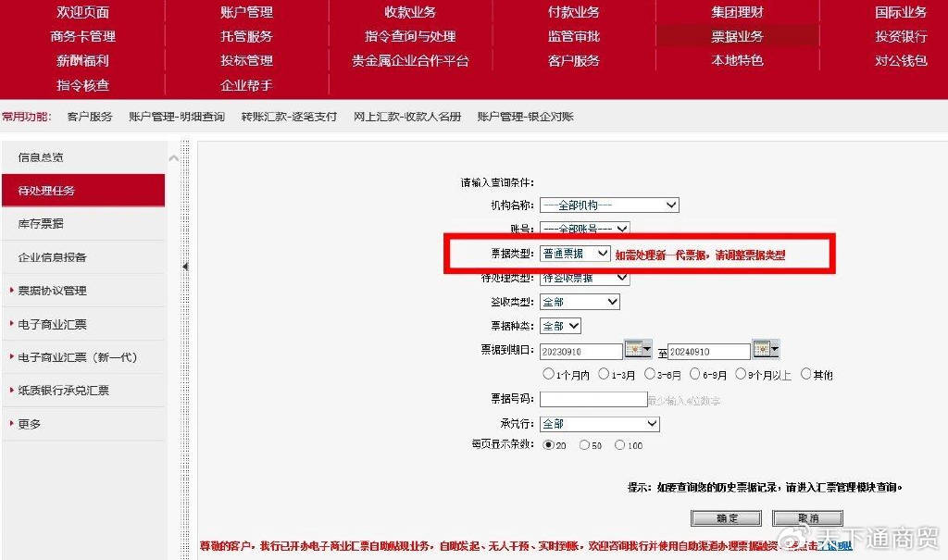The height and width of the screenshot is (560, 948).
Task: Select 100 results per page
Action: coord(618,445)
